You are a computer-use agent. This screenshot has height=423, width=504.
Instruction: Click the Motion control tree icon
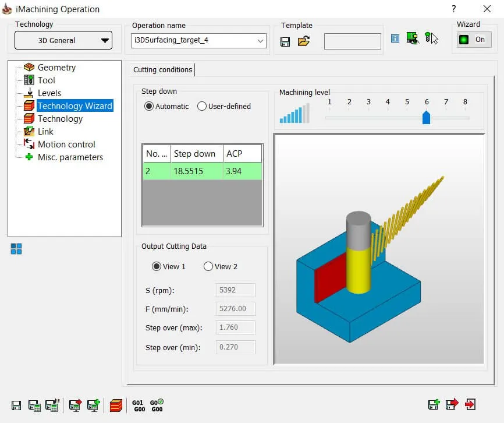click(29, 144)
